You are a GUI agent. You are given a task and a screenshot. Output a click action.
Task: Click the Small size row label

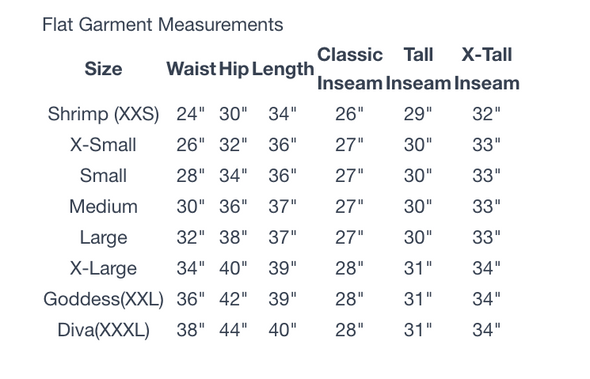(103, 176)
